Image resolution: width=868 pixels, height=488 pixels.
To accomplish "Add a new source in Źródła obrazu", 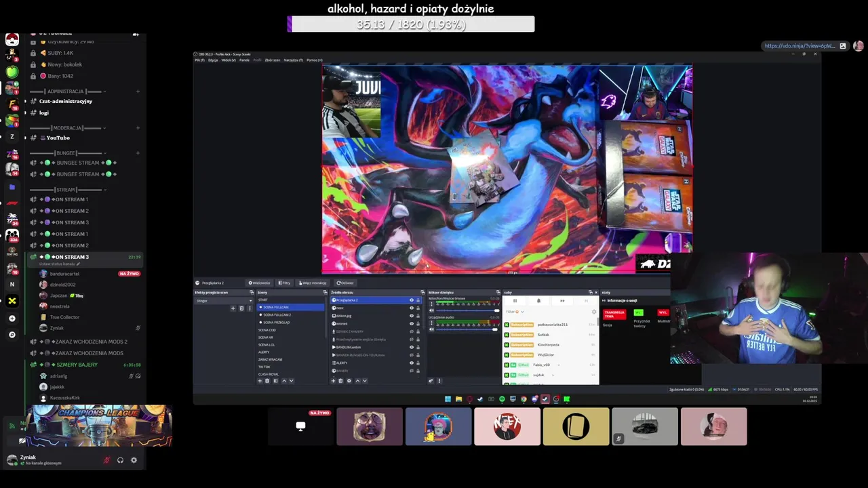I will click(333, 381).
